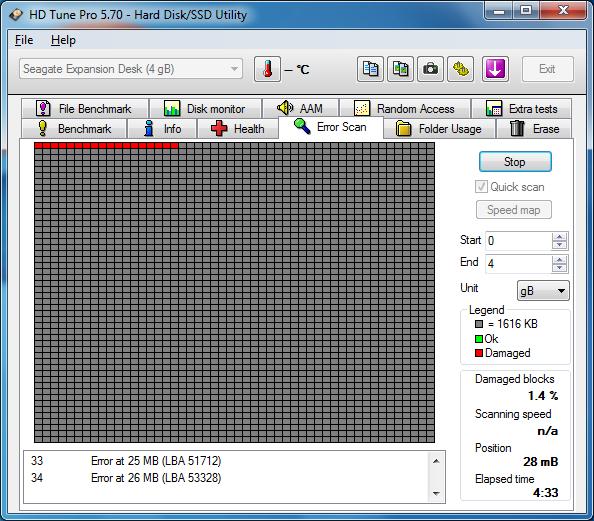
Task: Expand the Seagate Expansion Desk drive dropdown
Action: pos(131,69)
